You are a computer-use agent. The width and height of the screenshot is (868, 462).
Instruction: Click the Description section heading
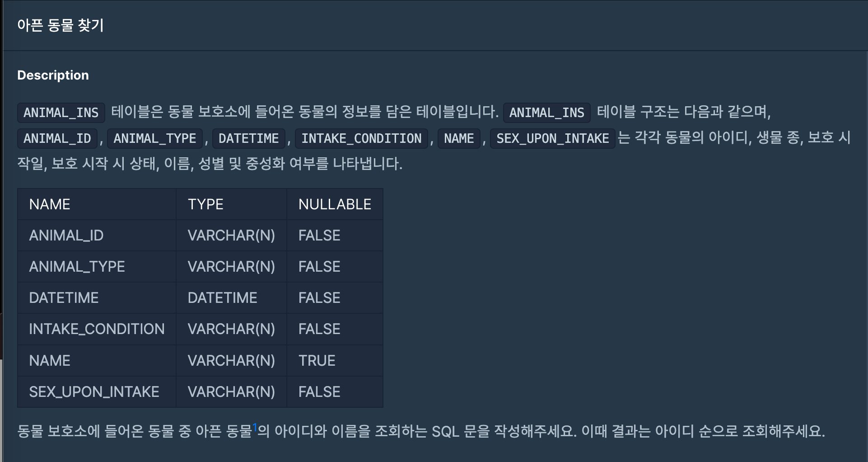(53, 75)
